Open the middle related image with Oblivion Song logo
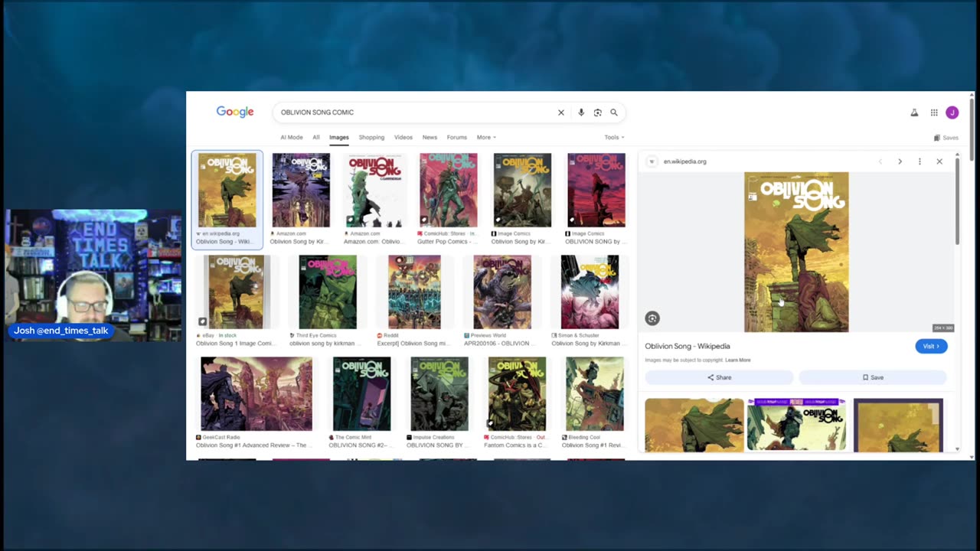 pos(796,425)
